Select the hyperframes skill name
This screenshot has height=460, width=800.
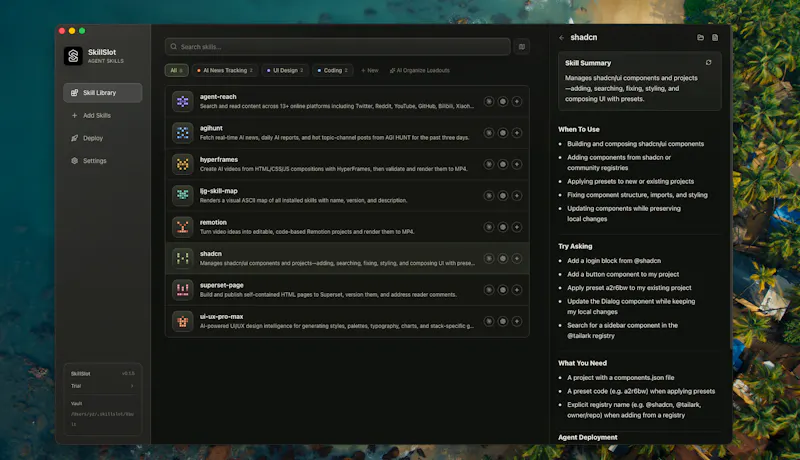tap(219, 159)
